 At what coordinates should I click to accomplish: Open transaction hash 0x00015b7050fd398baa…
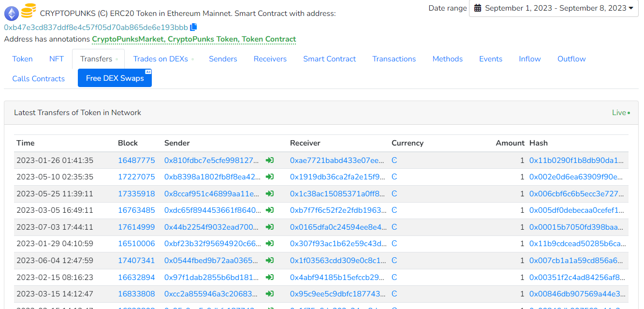pyautogui.click(x=577, y=227)
